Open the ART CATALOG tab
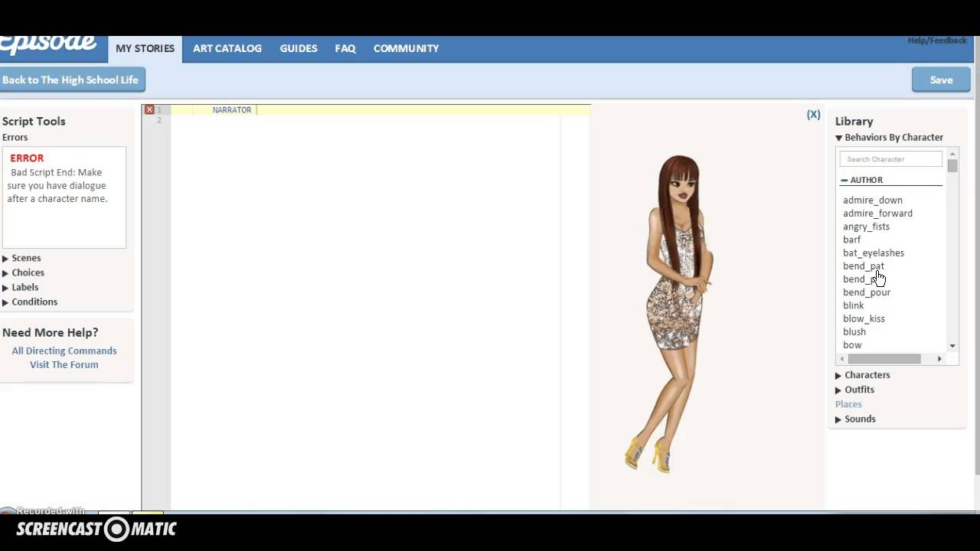Image resolution: width=980 pixels, height=551 pixels. (x=227, y=48)
